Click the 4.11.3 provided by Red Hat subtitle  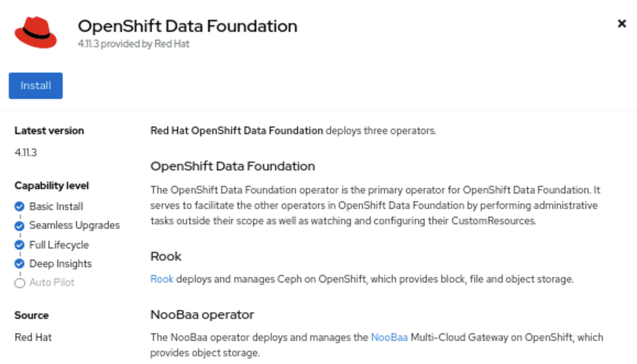pos(134,44)
